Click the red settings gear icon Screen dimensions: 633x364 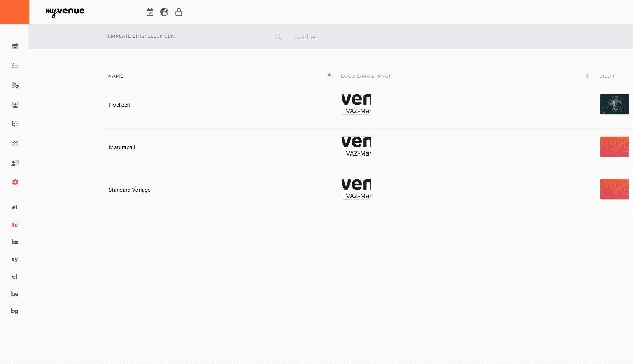coord(15,182)
